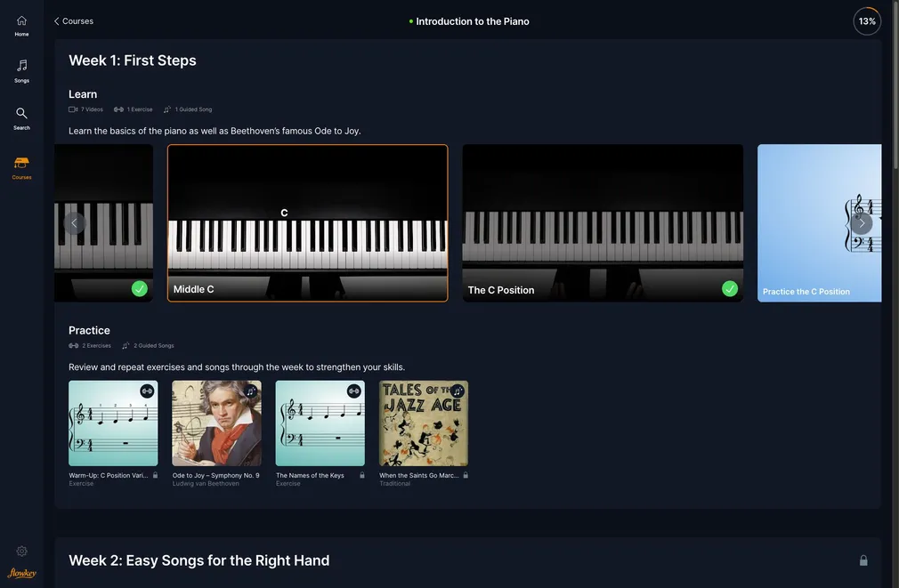Show previous lessons with the left carousel arrow

pyautogui.click(x=74, y=223)
